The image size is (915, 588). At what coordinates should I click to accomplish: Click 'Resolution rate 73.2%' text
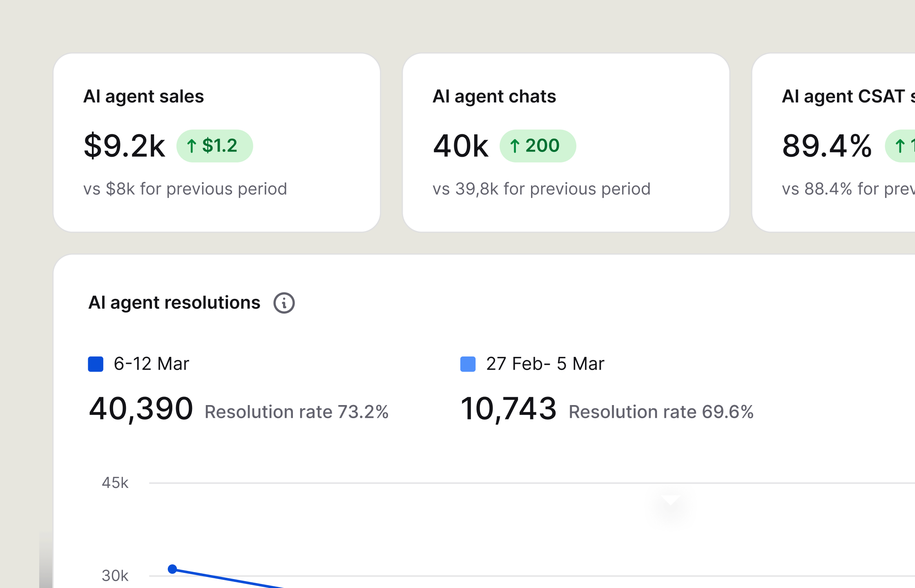click(297, 412)
